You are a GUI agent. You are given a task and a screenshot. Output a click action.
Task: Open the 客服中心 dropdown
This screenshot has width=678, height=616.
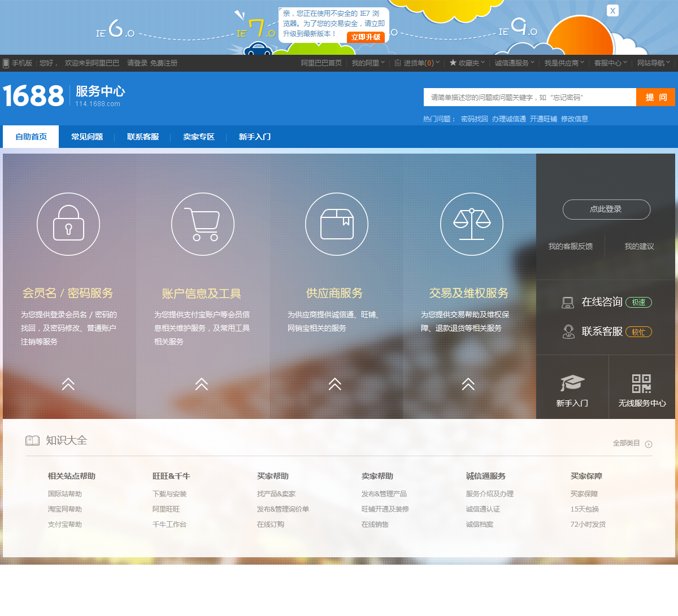[610, 63]
